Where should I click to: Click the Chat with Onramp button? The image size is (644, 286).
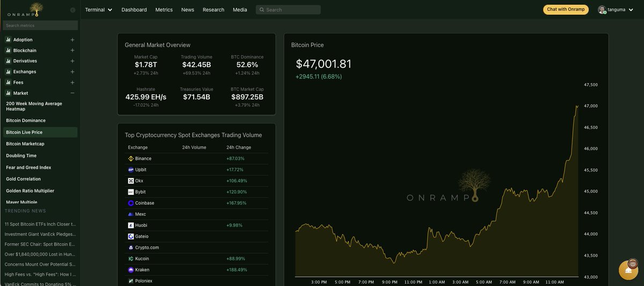tap(566, 10)
